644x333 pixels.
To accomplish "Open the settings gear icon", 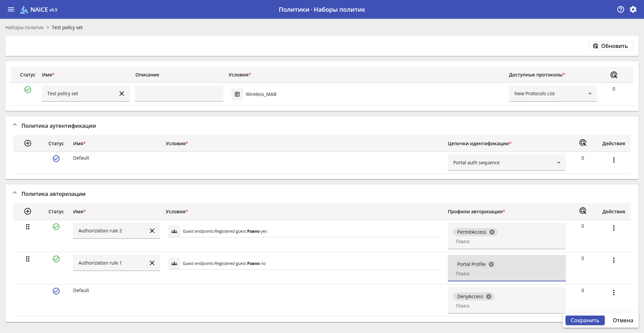I will coord(633,9).
